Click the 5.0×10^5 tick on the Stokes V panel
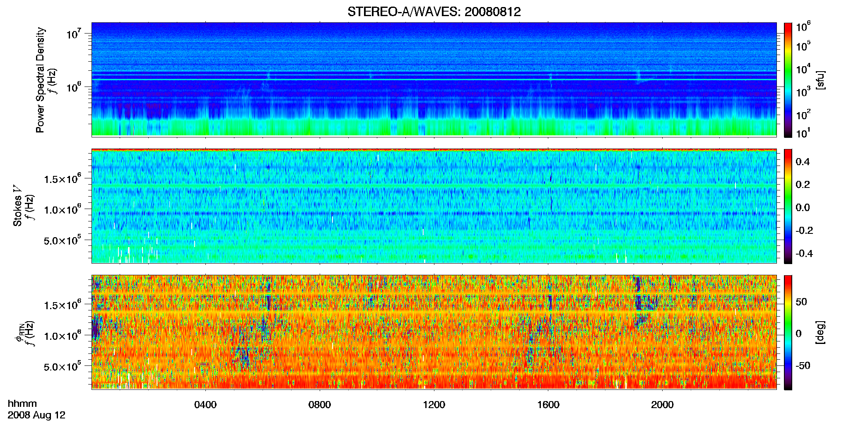 click(63, 240)
